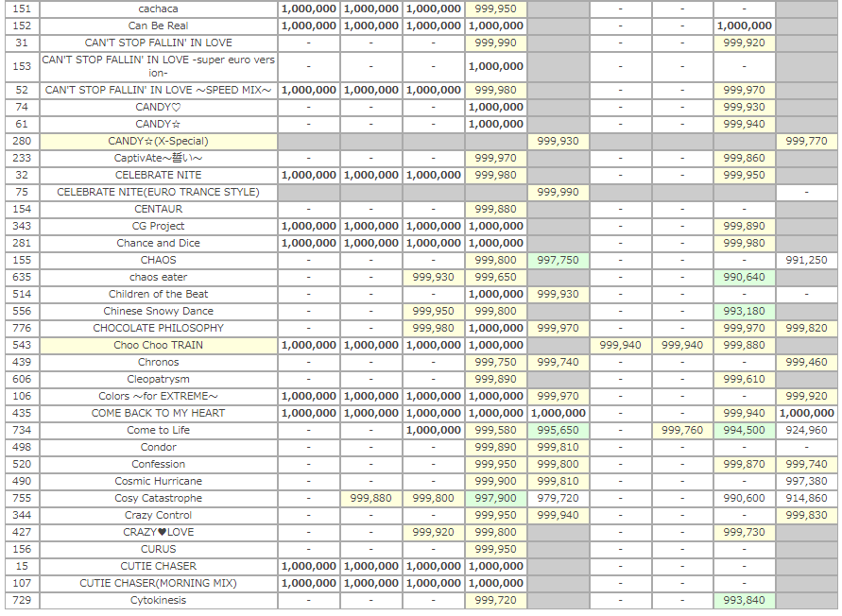Viewport: 842px width, 616px height.
Task: Select the CURUS song title
Action: [159, 550]
